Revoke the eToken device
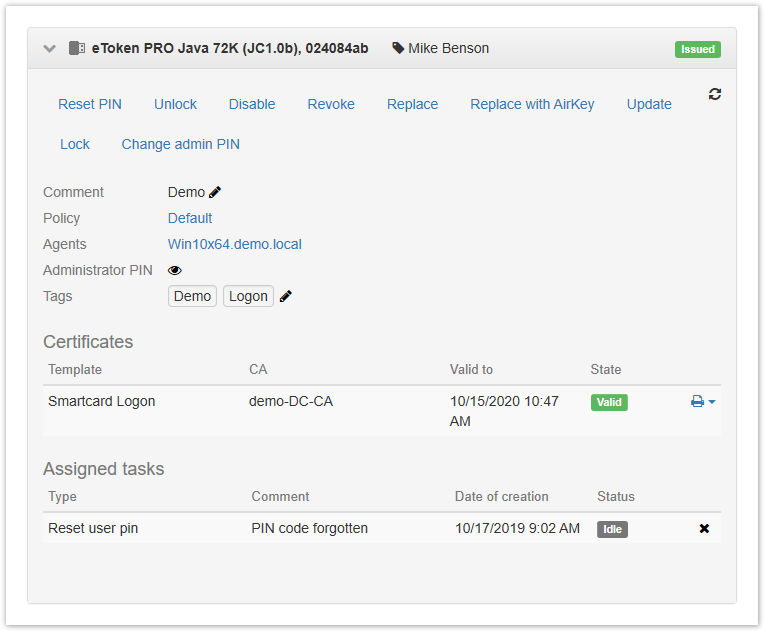Image resolution: width=764 pixels, height=631 pixels. (331, 104)
